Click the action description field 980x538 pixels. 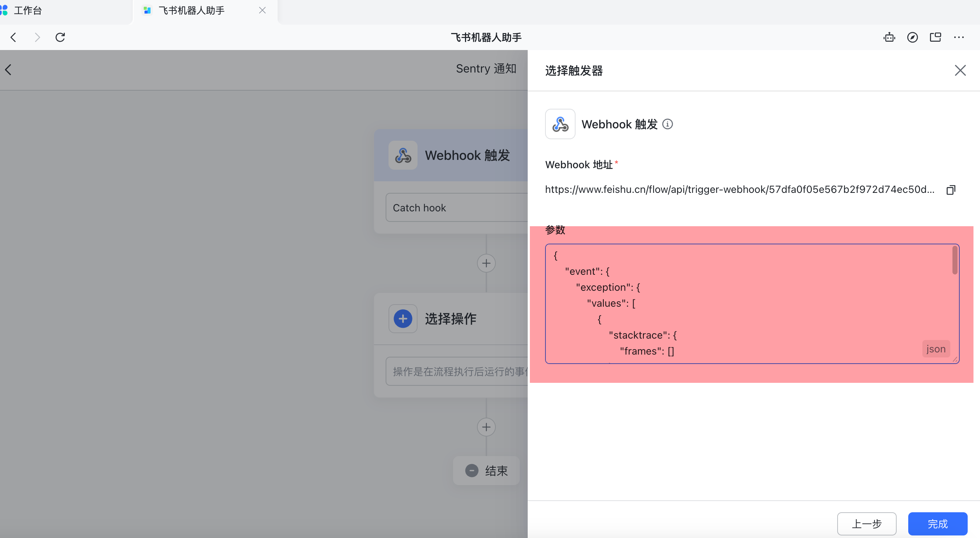457,371
